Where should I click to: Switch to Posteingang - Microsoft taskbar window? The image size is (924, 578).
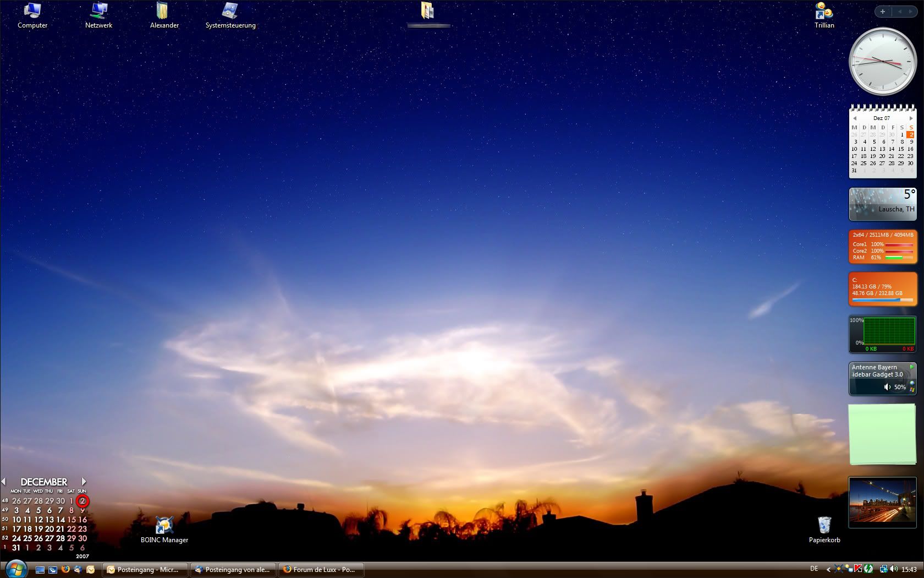pyautogui.click(x=145, y=570)
